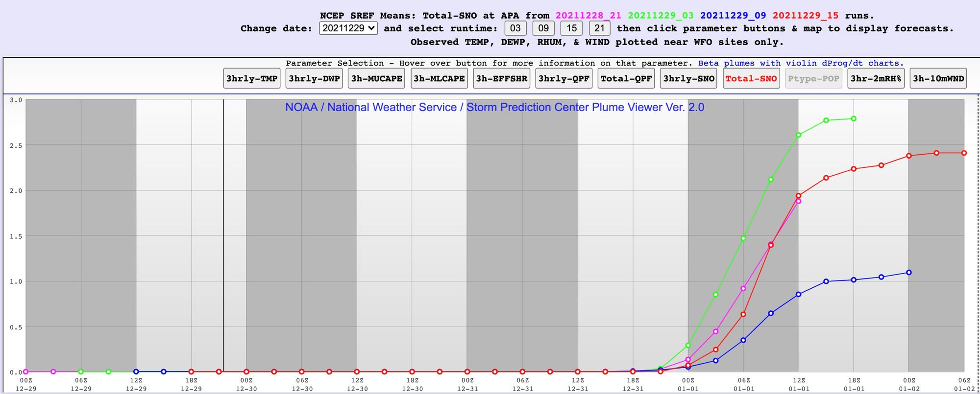Select runtime 21 button
The height and width of the screenshot is (394, 980).
click(x=599, y=28)
